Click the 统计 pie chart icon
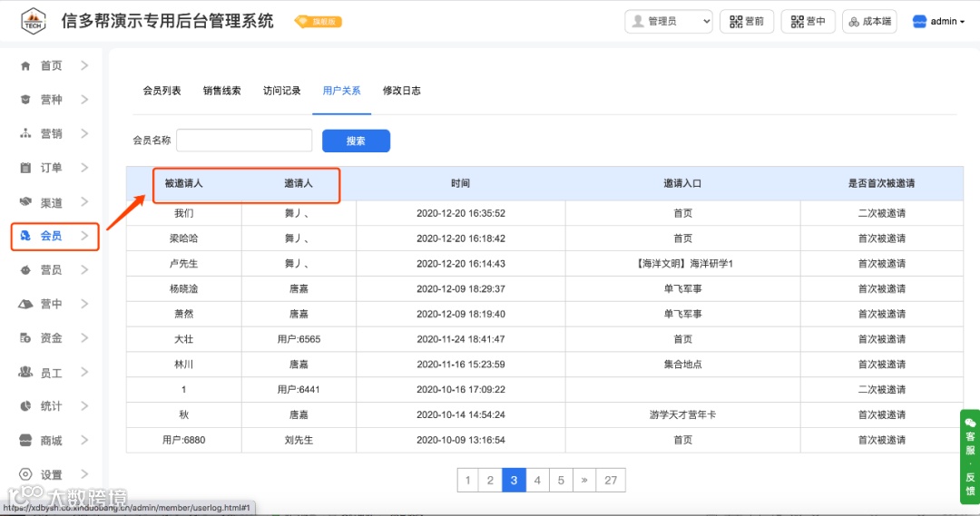The width and height of the screenshot is (980, 516). coord(25,406)
